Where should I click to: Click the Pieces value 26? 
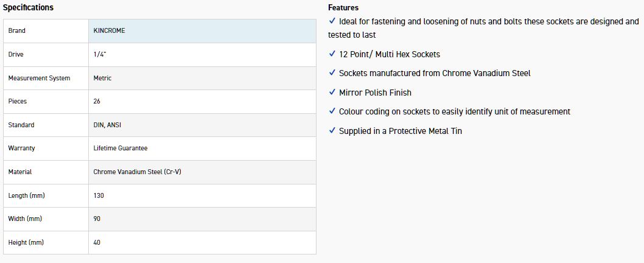[97, 102]
